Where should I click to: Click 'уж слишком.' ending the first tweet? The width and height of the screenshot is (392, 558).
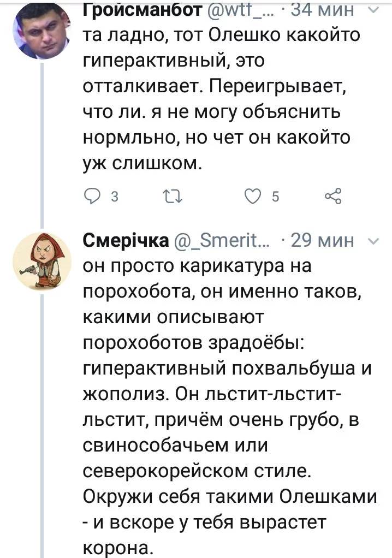(143, 162)
